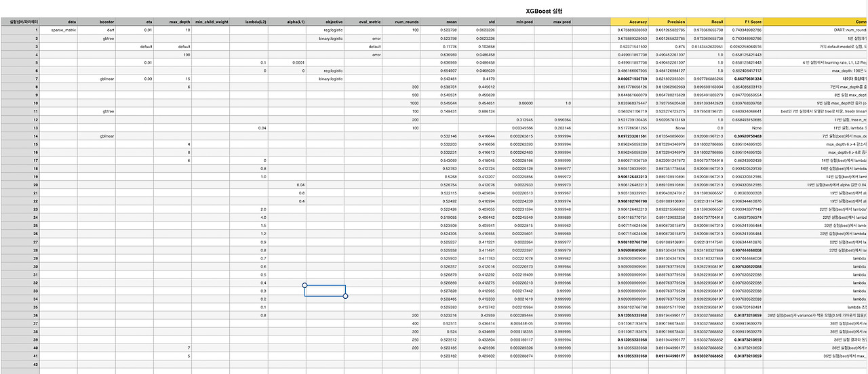Click the selected empty cell in row 33
The height and width of the screenshot is (374, 868).
click(325, 291)
